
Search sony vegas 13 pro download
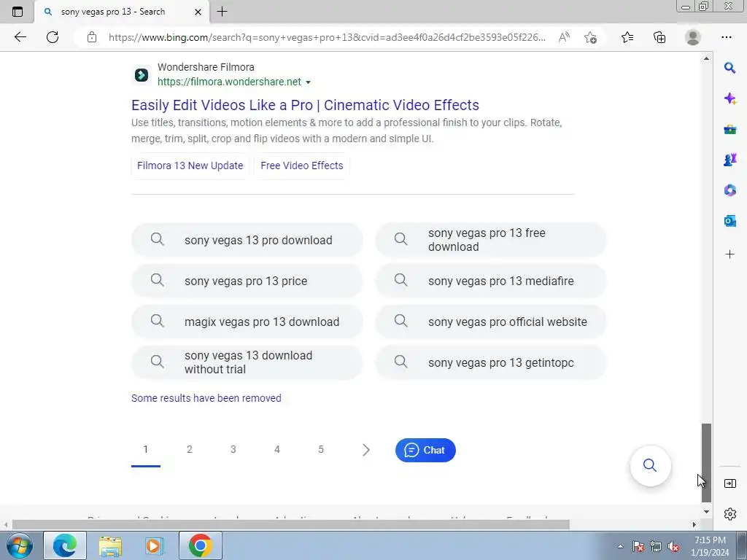247,240
